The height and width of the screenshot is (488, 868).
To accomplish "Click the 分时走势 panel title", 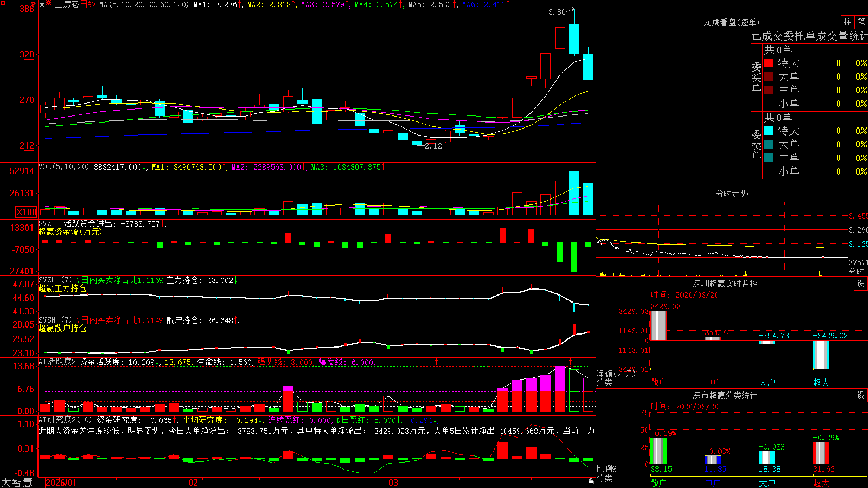I will [x=731, y=194].
